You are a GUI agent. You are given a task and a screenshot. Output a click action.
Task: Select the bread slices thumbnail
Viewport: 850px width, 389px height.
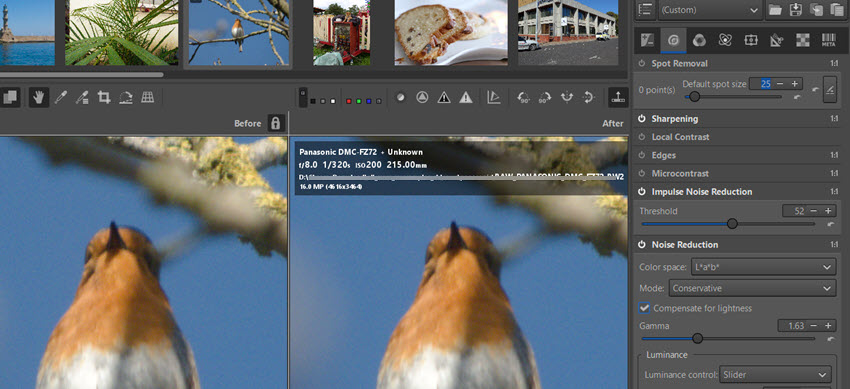point(451,33)
